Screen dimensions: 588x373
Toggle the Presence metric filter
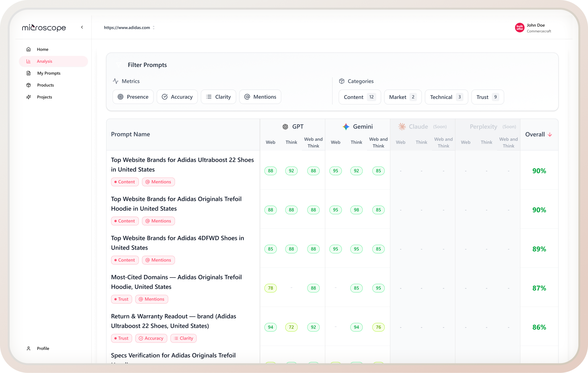(133, 97)
